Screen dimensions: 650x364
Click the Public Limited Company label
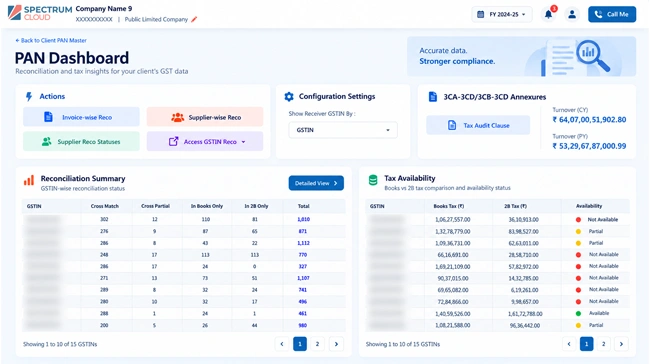156,19
